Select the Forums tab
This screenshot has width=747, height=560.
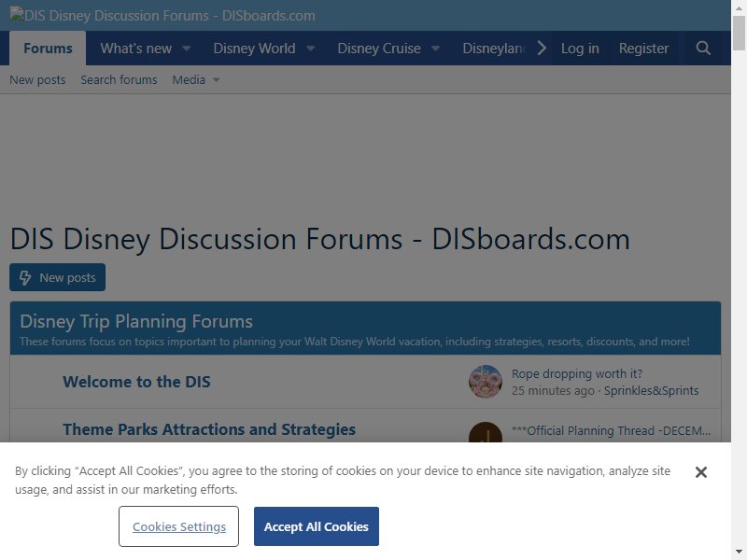point(48,49)
